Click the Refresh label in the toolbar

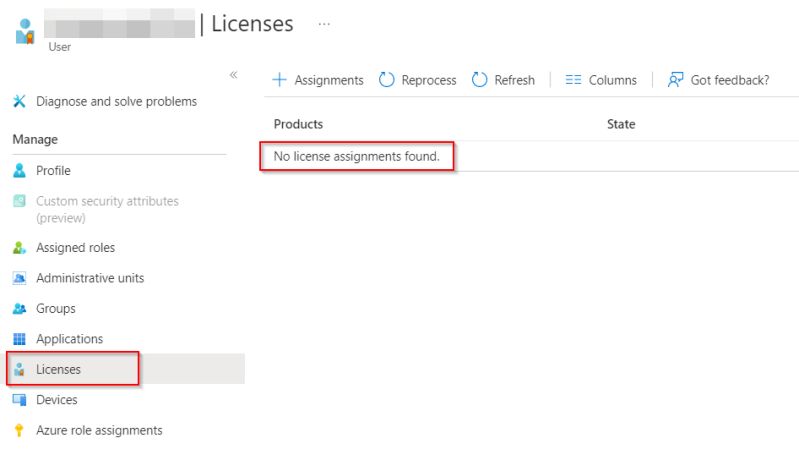point(514,80)
